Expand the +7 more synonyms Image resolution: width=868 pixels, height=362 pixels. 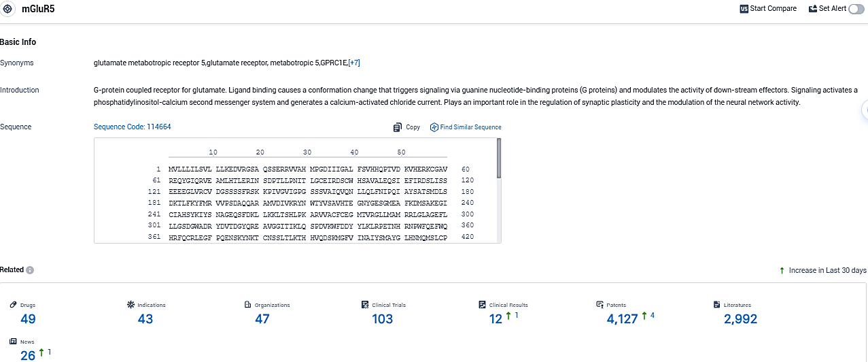[354, 63]
